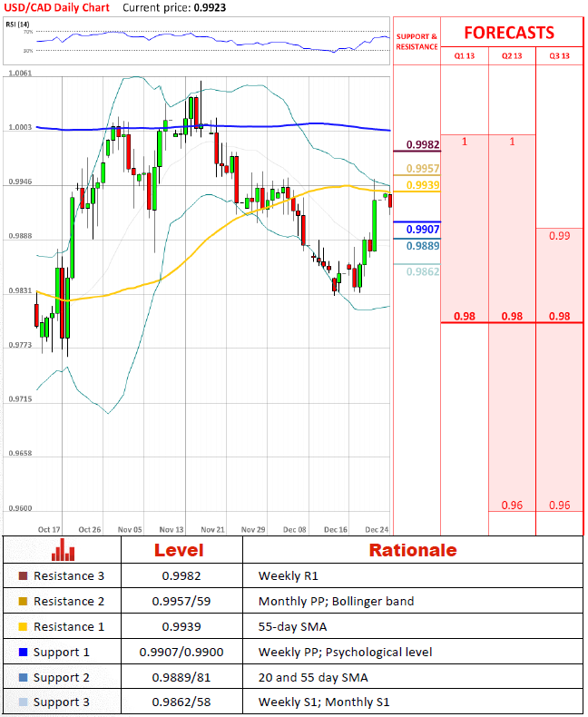Click the Rationale column header
588x717 pixels.
(x=413, y=550)
